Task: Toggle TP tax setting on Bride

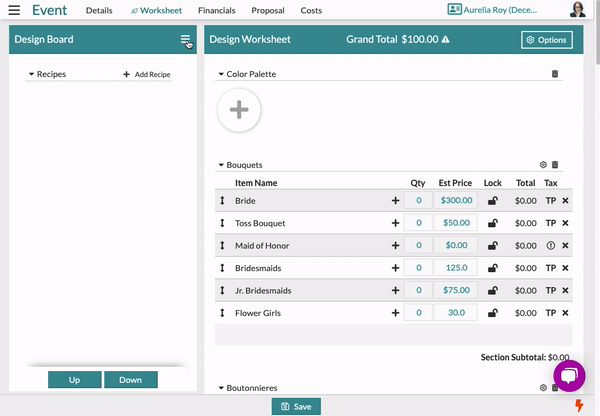Action: tap(551, 201)
